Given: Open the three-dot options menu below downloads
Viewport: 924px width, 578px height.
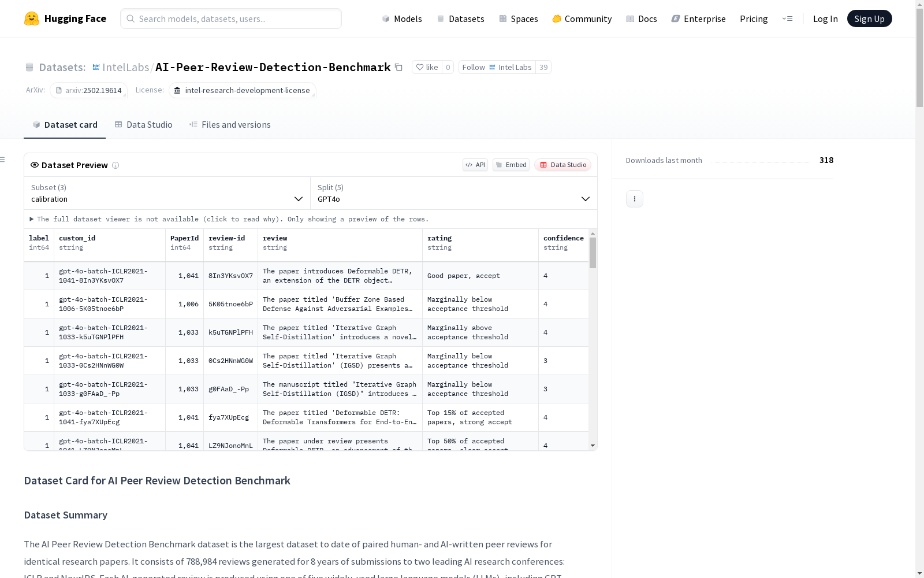Looking at the screenshot, I should (x=635, y=199).
